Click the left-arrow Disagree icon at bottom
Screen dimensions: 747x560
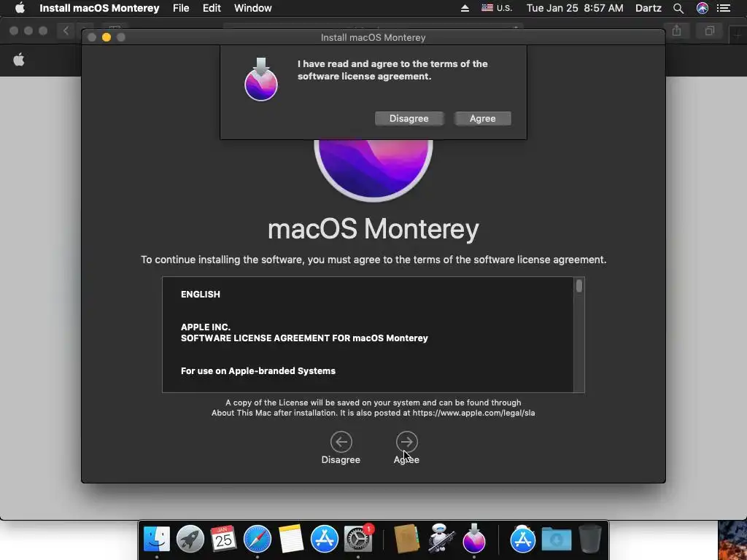pos(341,442)
